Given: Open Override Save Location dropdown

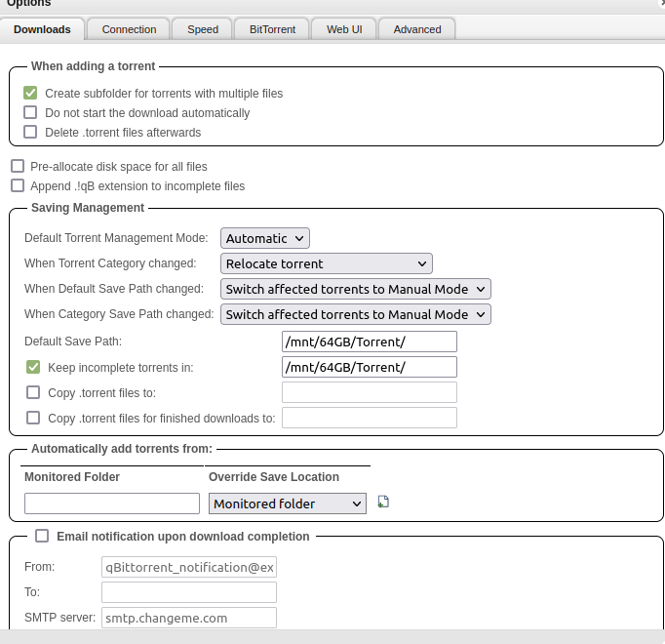Looking at the screenshot, I should click(288, 503).
